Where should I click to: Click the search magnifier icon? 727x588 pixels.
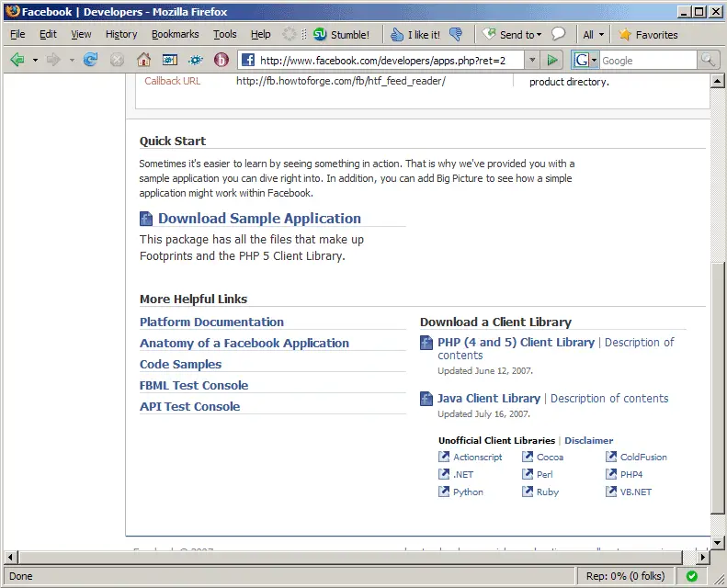pyautogui.click(x=708, y=60)
